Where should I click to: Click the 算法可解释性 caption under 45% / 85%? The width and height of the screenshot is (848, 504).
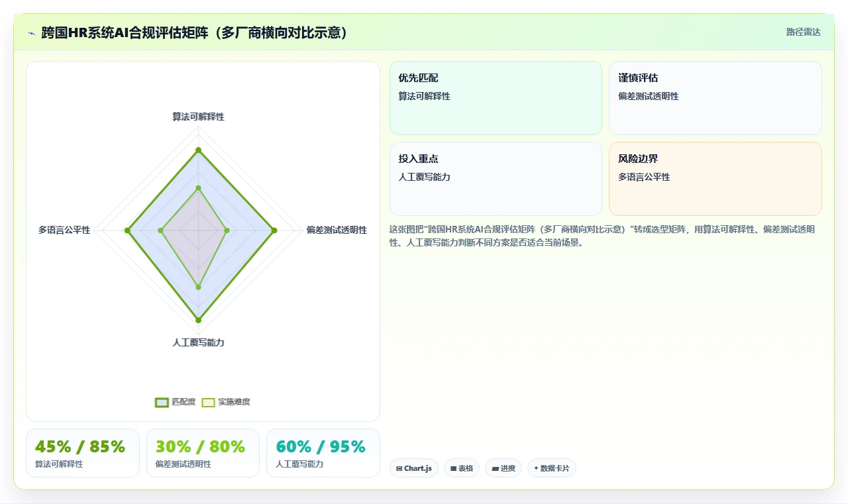pyautogui.click(x=59, y=464)
